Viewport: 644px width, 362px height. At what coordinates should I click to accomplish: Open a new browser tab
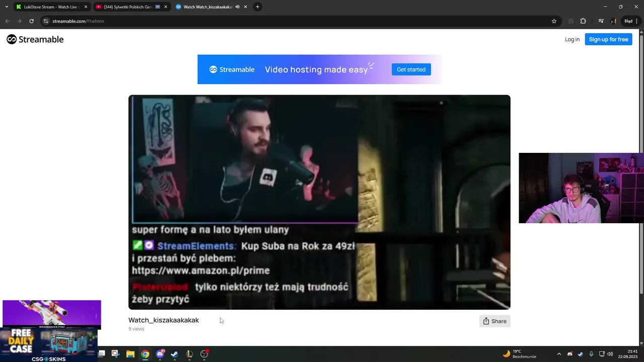(258, 7)
